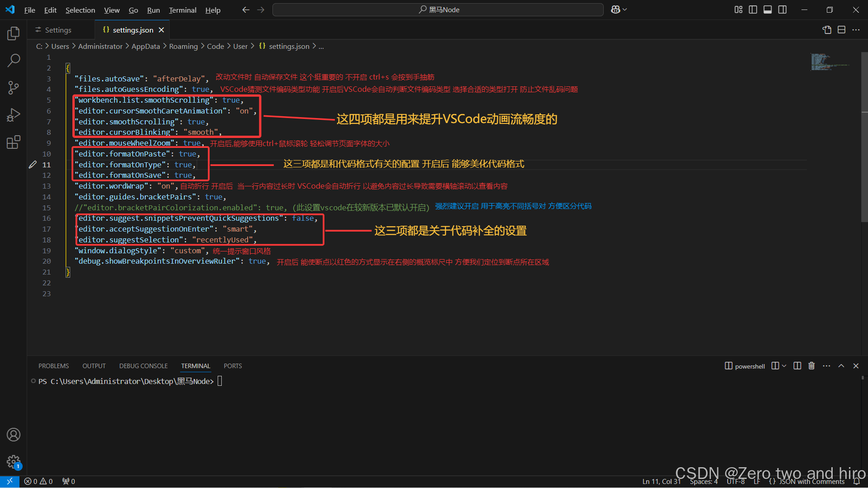Maximize the panel size chevron
Viewport: 868px width, 488px height.
click(841, 366)
